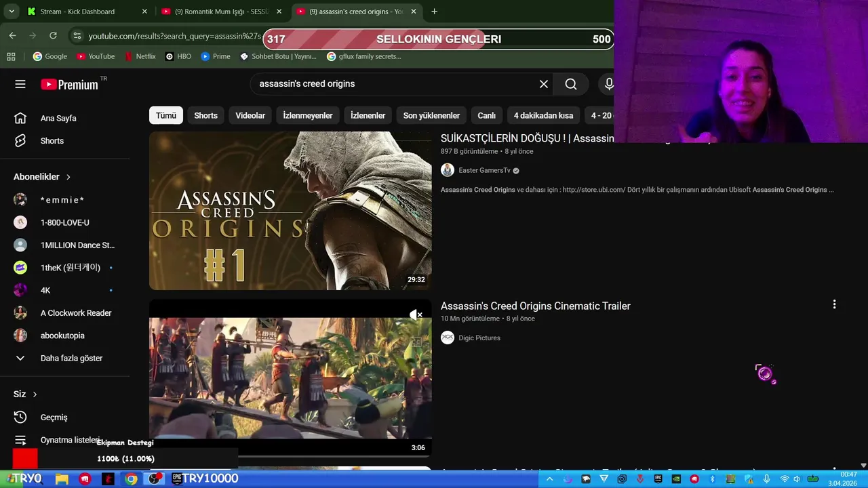This screenshot has height=488, width=868.
Task: Open A Clockwork Reader subscription
Action: [65, 313]
